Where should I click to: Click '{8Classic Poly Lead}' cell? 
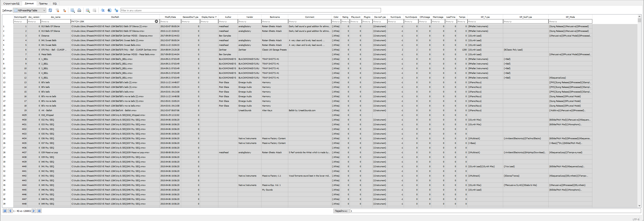point(525,50)
